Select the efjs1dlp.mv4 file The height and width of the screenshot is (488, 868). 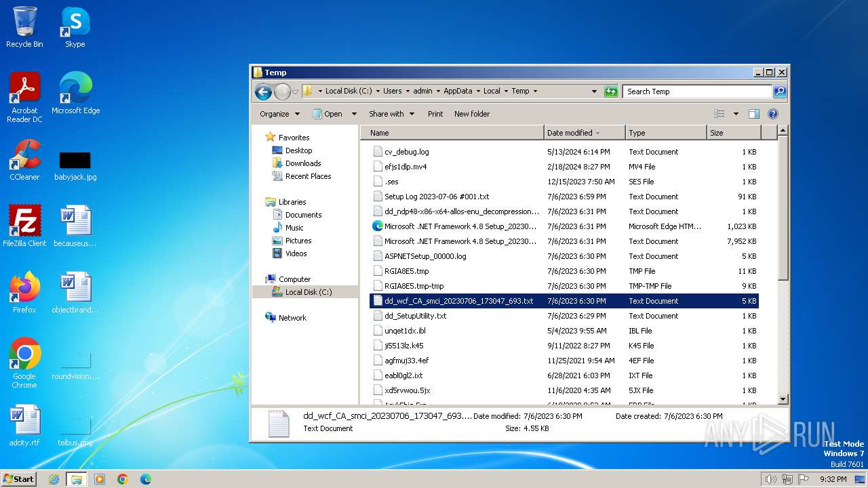(x=564, y=167)
